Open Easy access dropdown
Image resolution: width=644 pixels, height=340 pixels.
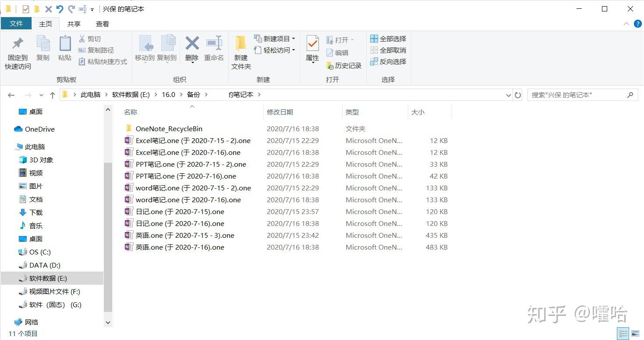click(274, 50)
